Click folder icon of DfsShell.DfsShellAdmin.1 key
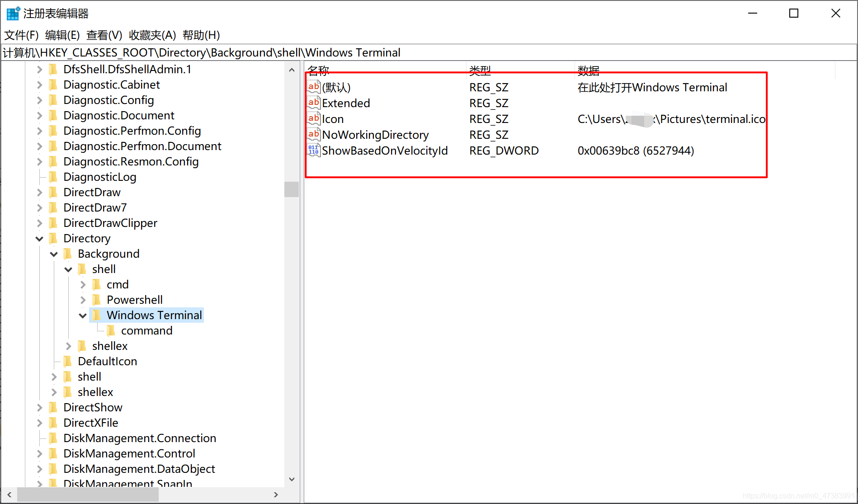Viewport: 858px width, 504px height. [53, 69]
